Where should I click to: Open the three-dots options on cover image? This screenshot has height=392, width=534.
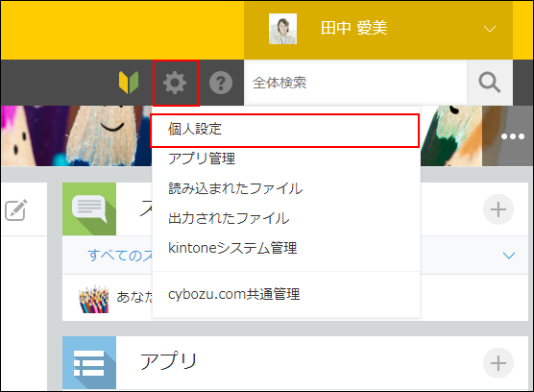(513, 136)
